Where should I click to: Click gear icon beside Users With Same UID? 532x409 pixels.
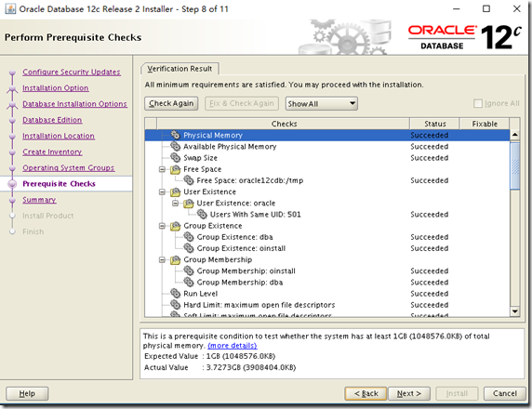[x=202, y=215]
